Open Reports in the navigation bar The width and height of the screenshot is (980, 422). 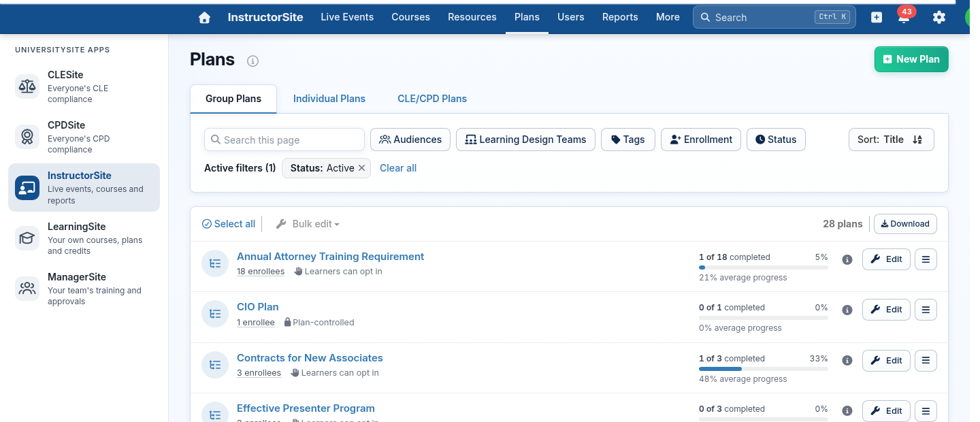click(x=620, y=17)
